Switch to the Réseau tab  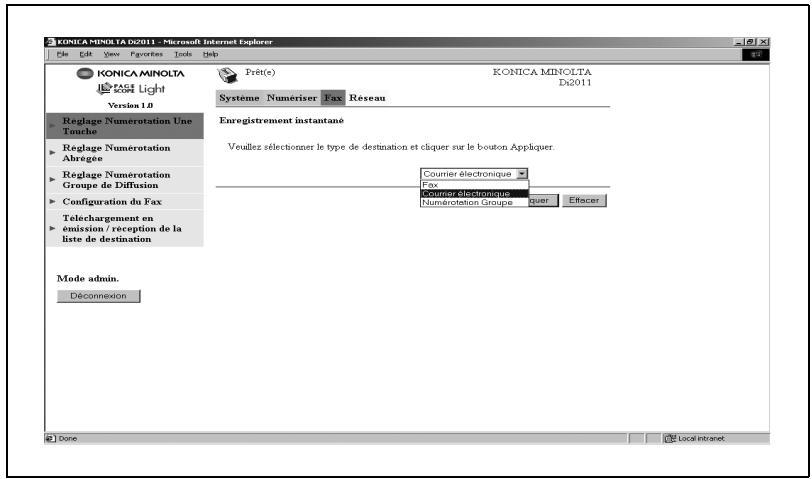367,98
